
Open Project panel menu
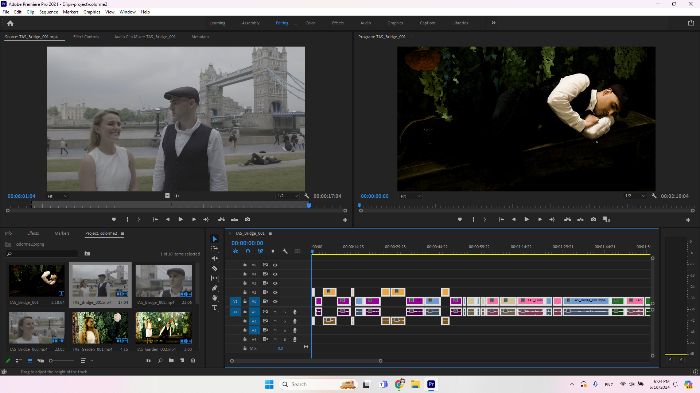[x=122, y=234]
